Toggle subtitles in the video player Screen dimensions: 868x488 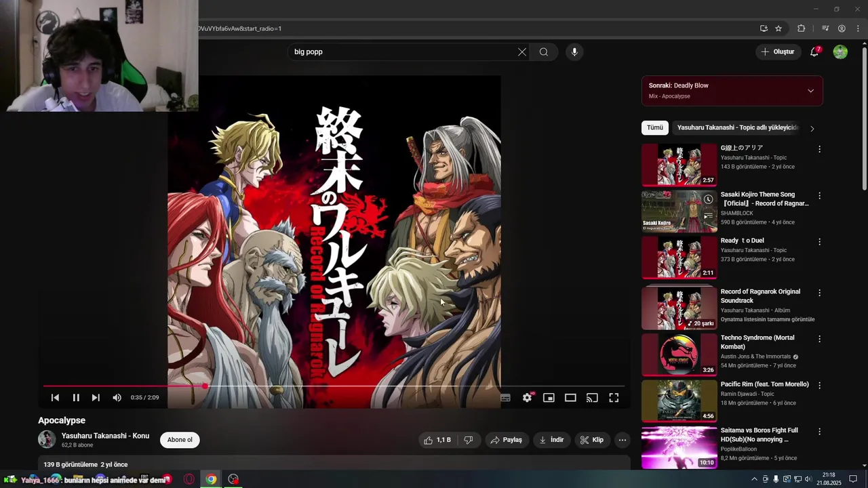pyautogui.click(x=505, y=398)
